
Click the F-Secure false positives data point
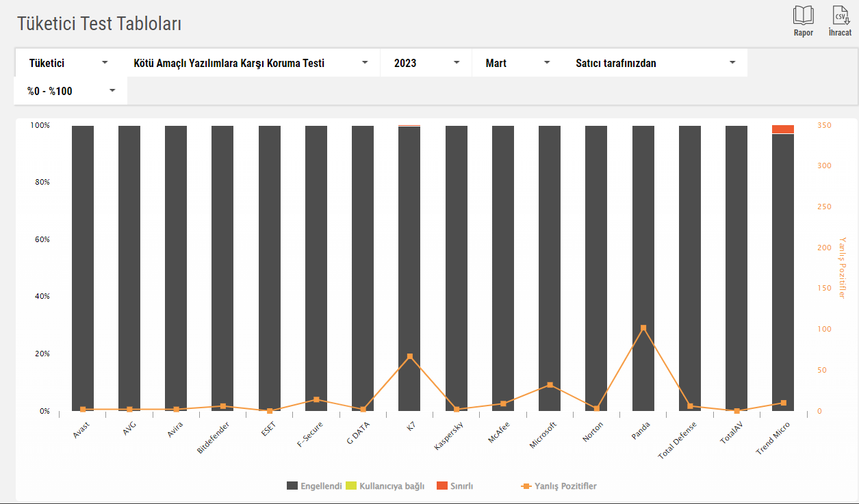point(316,399)
